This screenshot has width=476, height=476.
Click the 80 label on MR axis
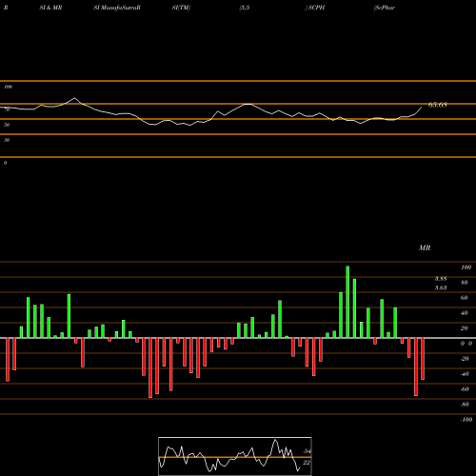tap(465, 283)
